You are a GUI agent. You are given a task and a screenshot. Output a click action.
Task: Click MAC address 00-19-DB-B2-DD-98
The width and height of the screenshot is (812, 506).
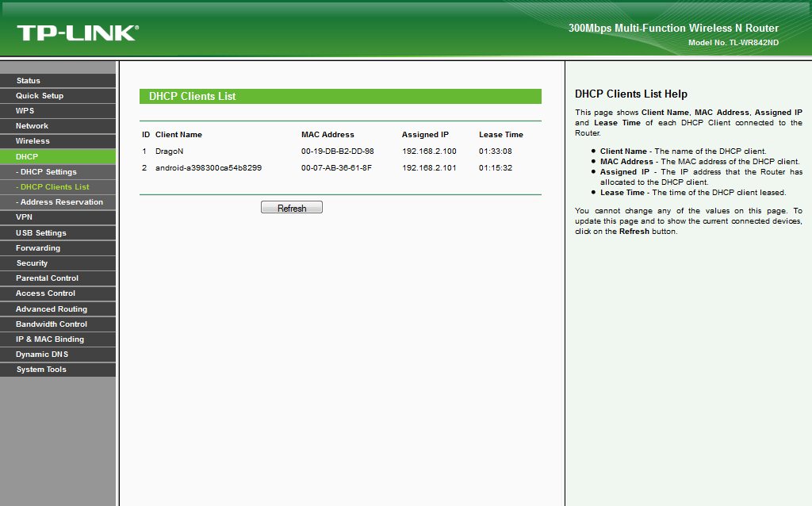pos(338,151)
